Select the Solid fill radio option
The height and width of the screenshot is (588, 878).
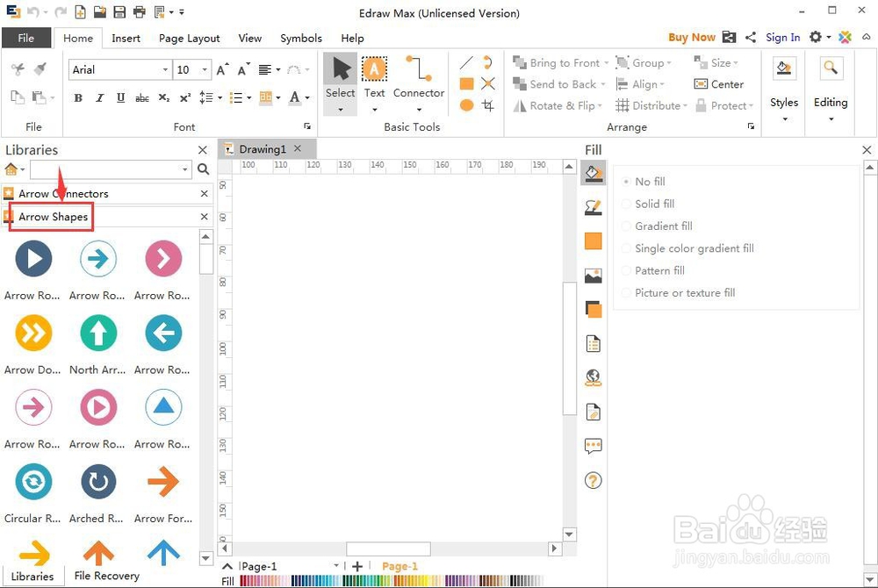[x=627, y=204]
